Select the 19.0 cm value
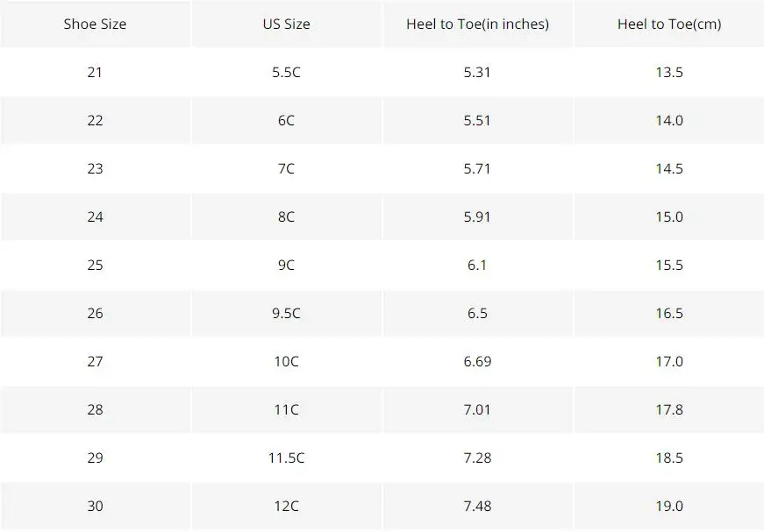Screen dimensions: 764x532 [x=669, y=506]
